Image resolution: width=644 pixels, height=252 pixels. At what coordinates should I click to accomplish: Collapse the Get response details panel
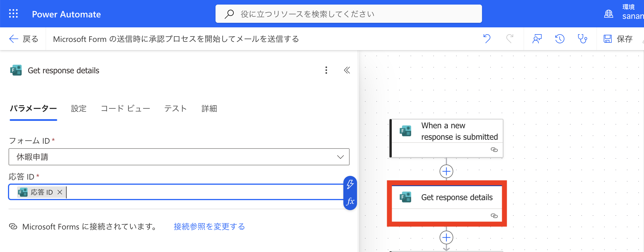coord(347,70)
